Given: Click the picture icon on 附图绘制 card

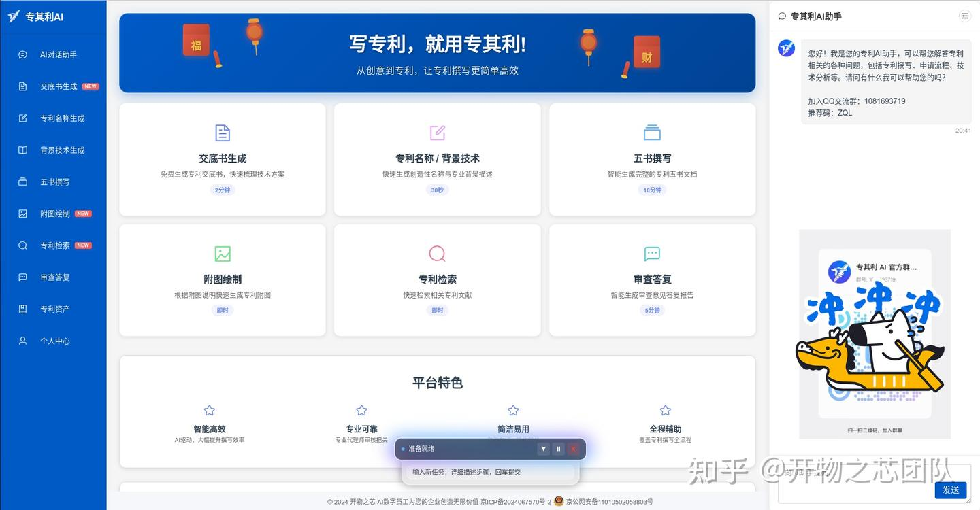Looking at the screenshot, I should click(x=223, y=254).
